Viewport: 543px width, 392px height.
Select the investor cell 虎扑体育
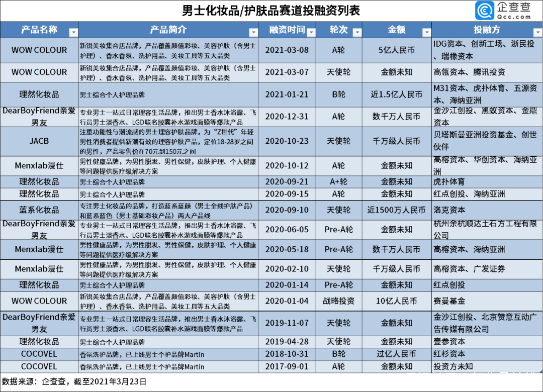[x=487, y=182]
